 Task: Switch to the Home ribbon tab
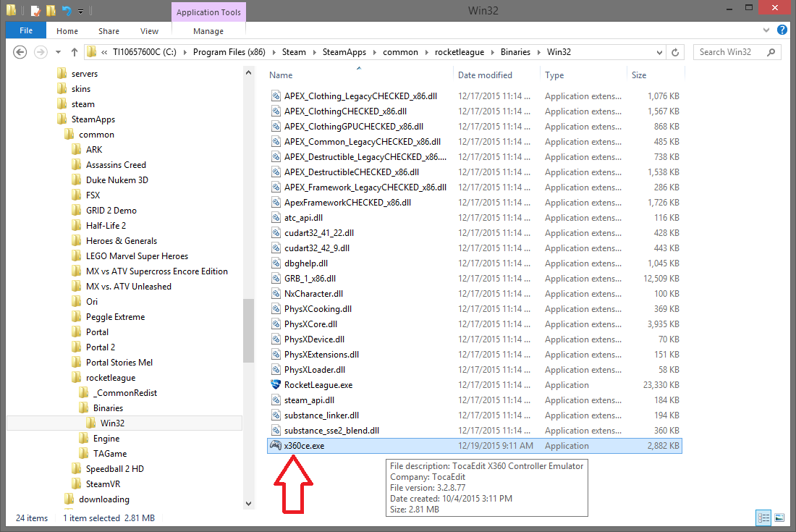pos(67,31)
